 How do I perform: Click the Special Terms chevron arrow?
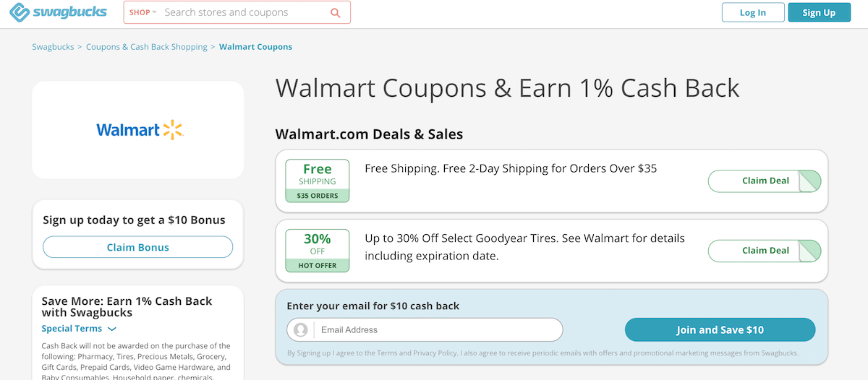111,329
